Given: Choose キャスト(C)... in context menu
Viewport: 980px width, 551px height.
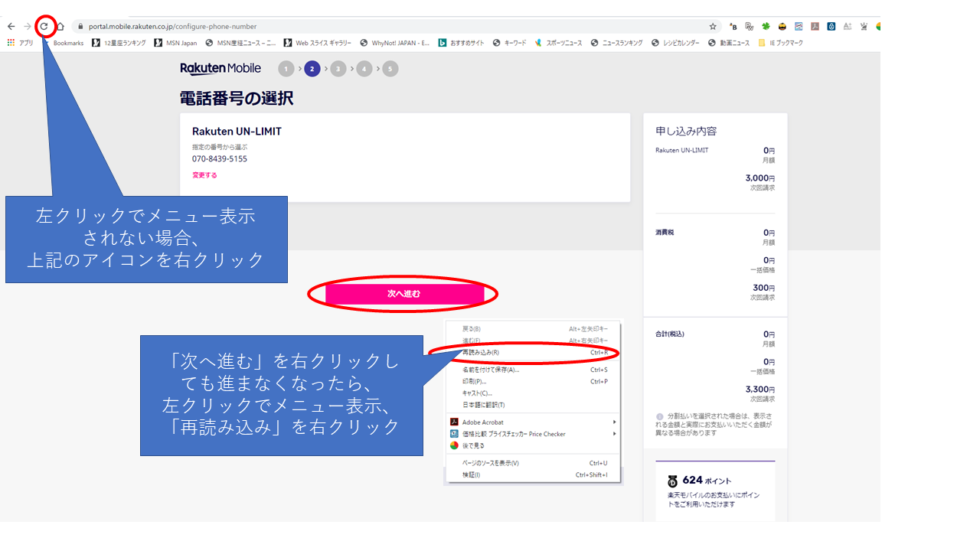Looking at the screenshot, I should click(534, 393).
